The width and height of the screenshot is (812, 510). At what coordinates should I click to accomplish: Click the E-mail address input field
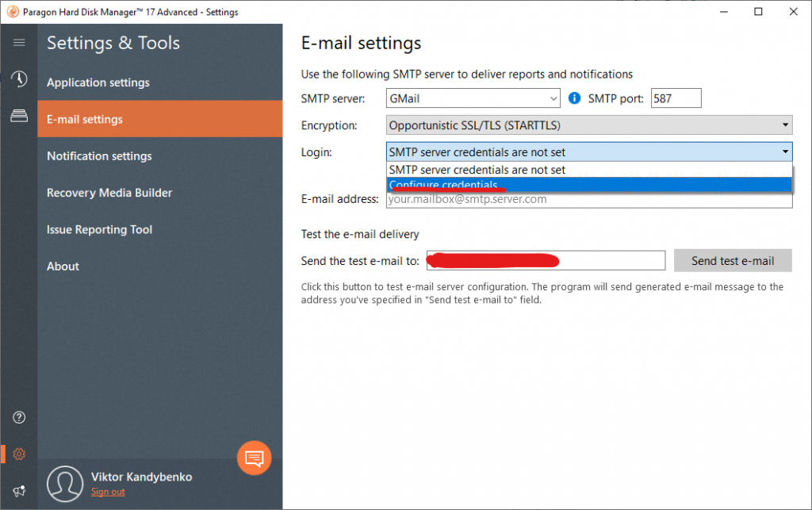click(x=588, y=199)
